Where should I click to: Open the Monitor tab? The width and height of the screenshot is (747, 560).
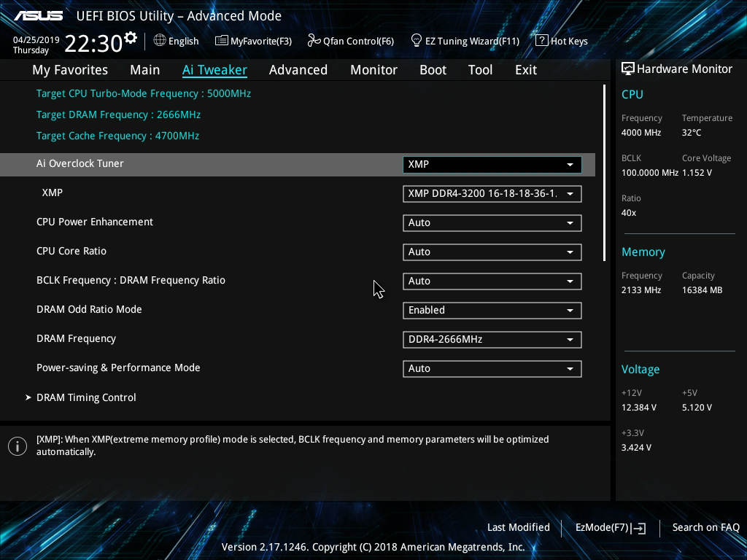tap(373, 70)
